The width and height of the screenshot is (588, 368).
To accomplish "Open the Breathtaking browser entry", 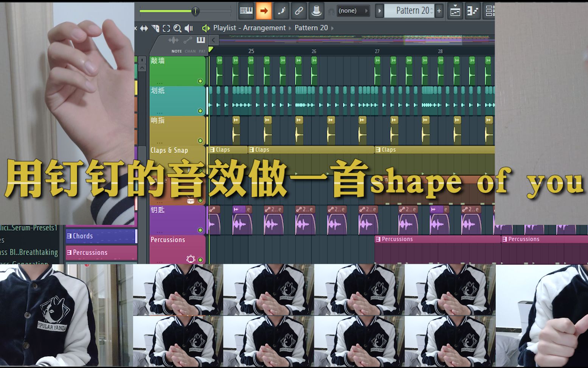I will [29, 252].
